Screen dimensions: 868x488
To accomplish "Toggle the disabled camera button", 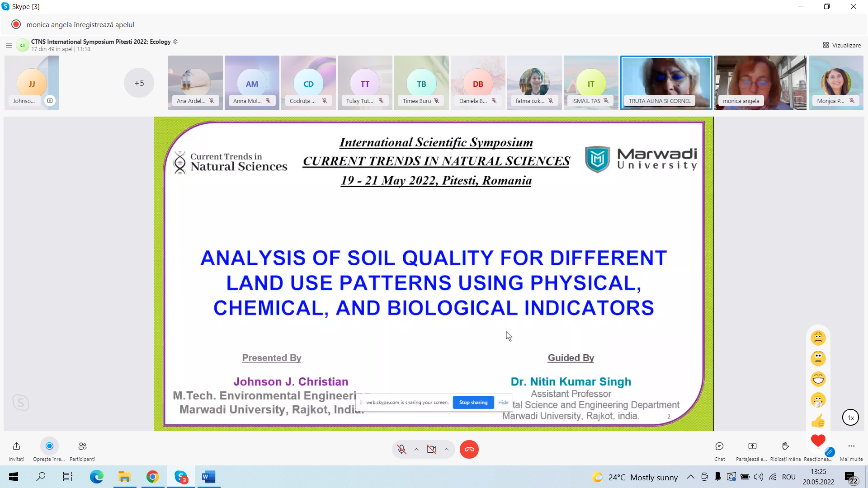I will coord(432,449).
